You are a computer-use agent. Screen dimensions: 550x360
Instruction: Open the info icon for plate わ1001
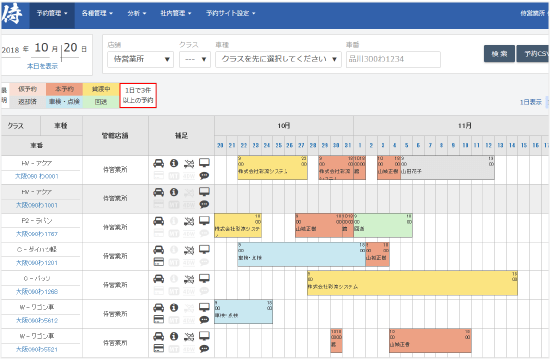tap(174, 192)
